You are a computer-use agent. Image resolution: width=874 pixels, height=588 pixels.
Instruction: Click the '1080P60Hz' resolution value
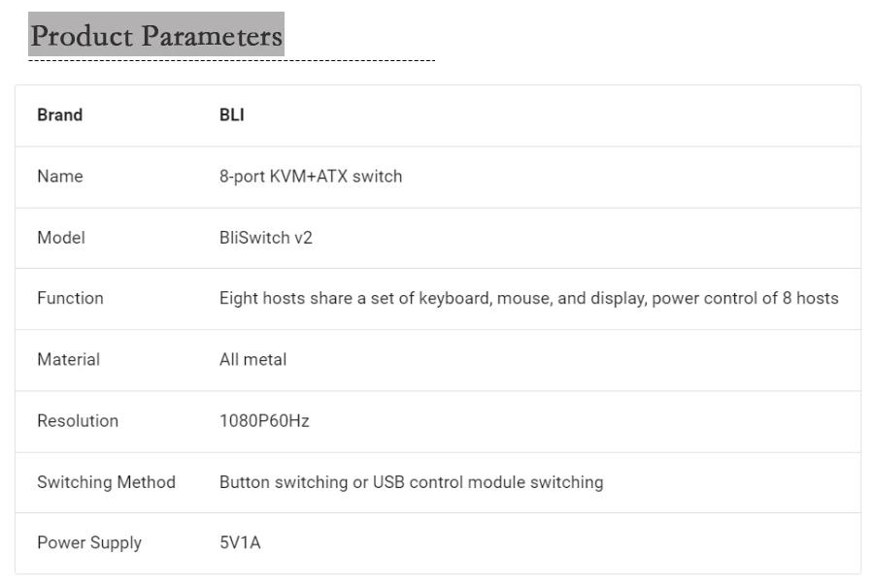click(x=264, y=421)
